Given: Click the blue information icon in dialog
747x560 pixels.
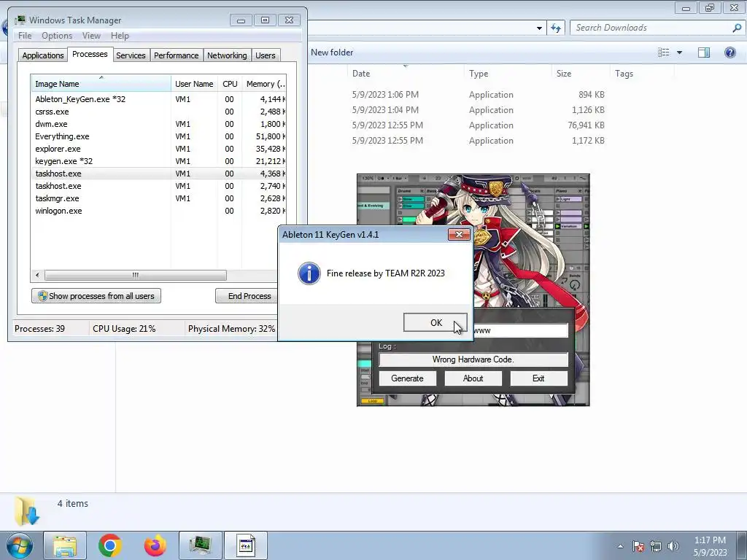Looking at the screenshot, I should click(x=309, y=273).
